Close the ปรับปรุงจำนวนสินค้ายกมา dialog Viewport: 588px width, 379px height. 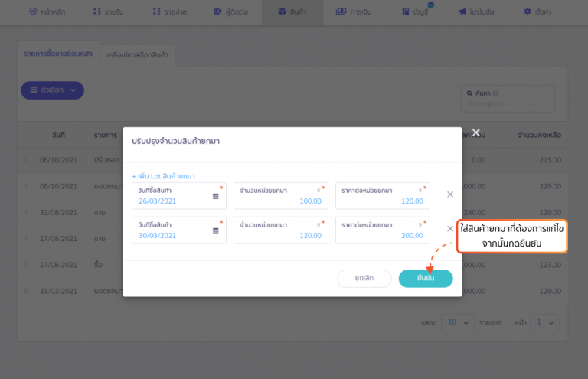point(475,132)
